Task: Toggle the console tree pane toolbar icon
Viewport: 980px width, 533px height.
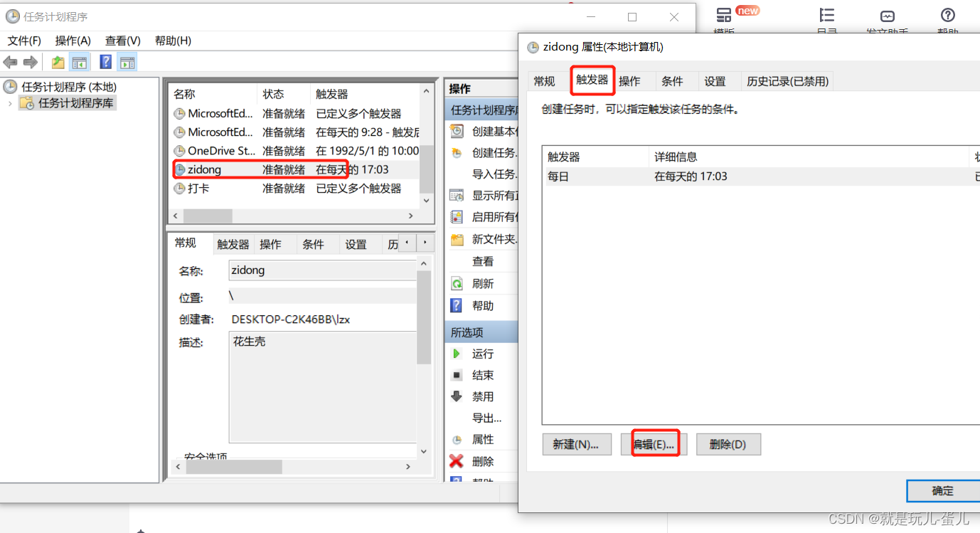Action: point(79,63)
